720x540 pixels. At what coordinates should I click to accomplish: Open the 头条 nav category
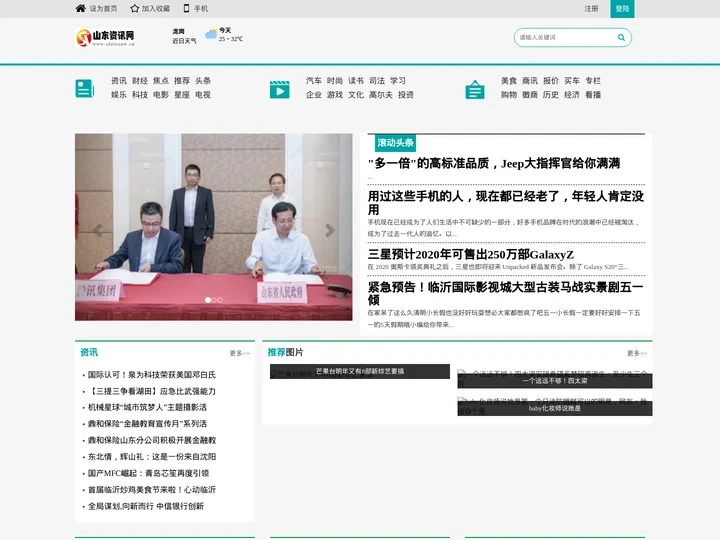point(203,81)
